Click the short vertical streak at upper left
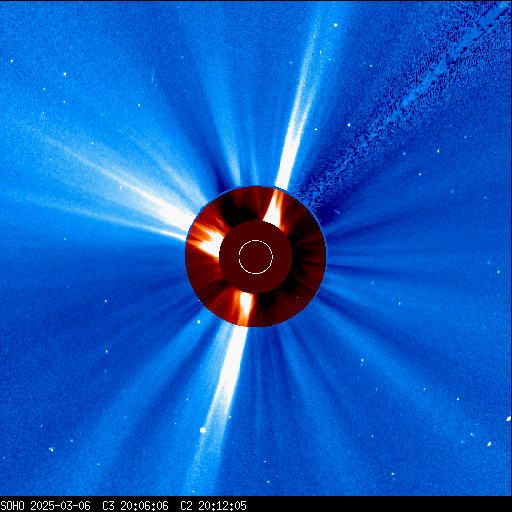This screenshot has height=512, width=512. point(153,77)
